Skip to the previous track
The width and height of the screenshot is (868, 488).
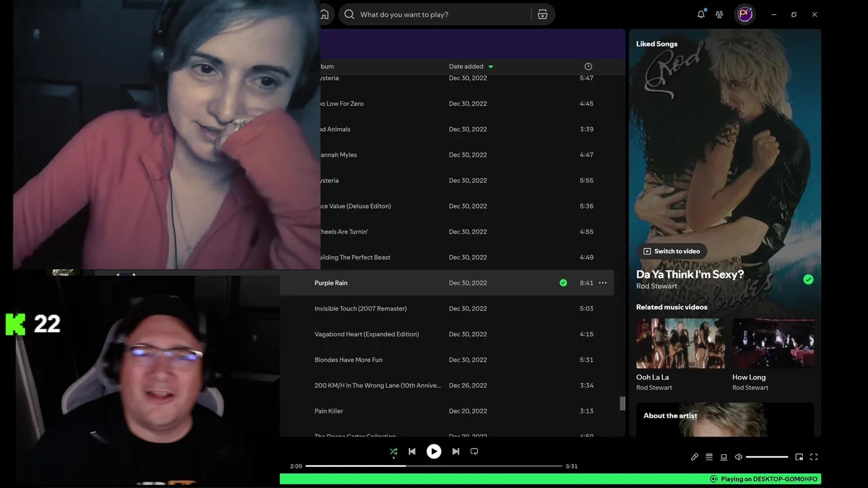(412, 451)
